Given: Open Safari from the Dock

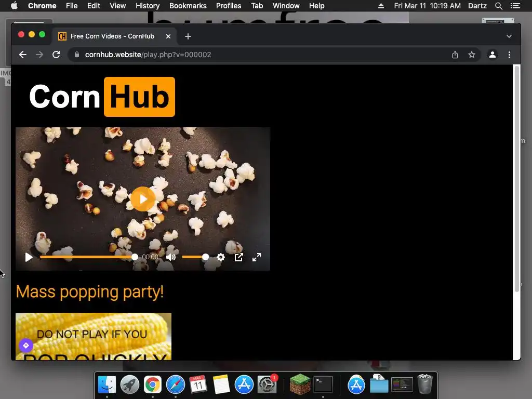Looking at the screenshot, I should point(176,384).
